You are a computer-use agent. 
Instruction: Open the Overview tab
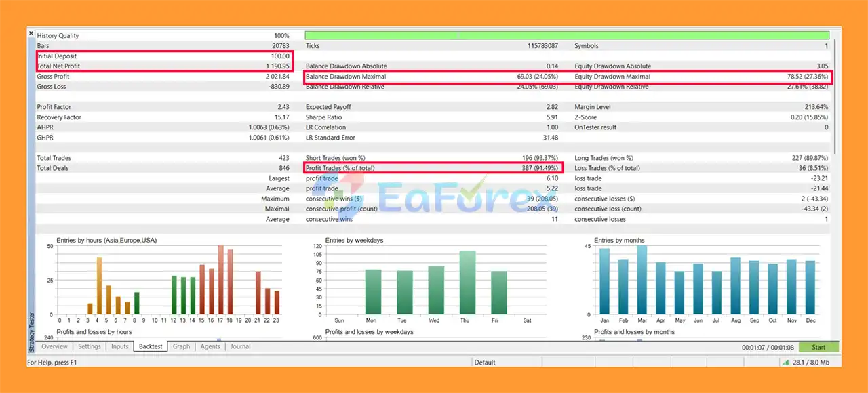coord(54,347)
